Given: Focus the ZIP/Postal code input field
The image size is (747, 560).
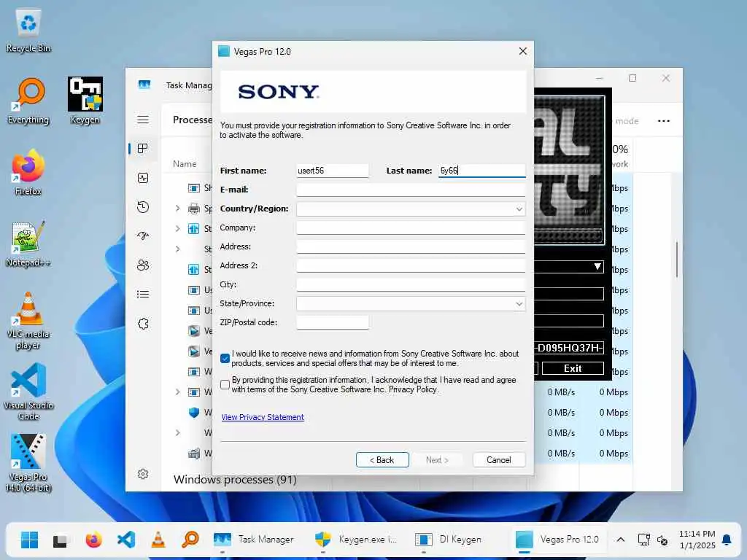Looking at the screenshot, I should click(x=333, y=322).
